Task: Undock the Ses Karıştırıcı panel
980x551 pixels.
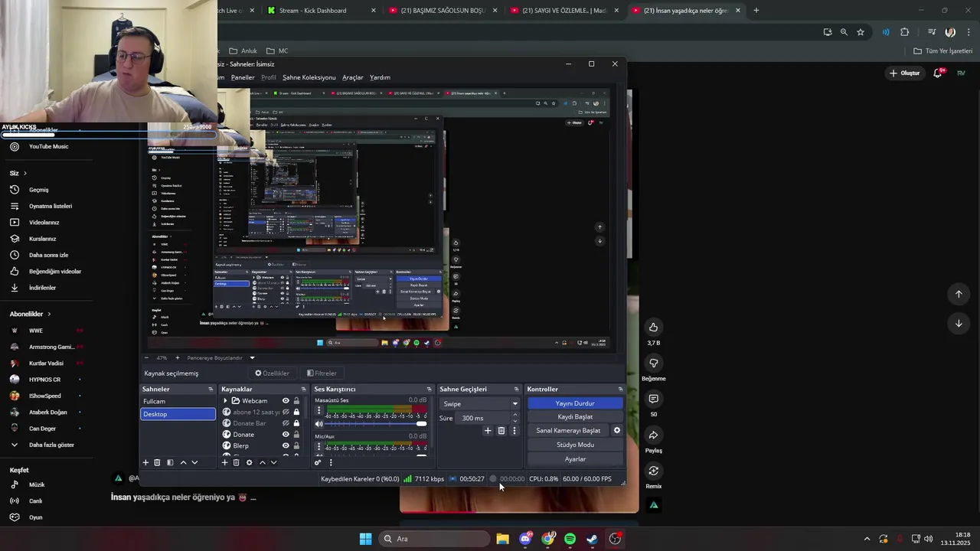Action: pyautogui.click(x=429, y=390)
